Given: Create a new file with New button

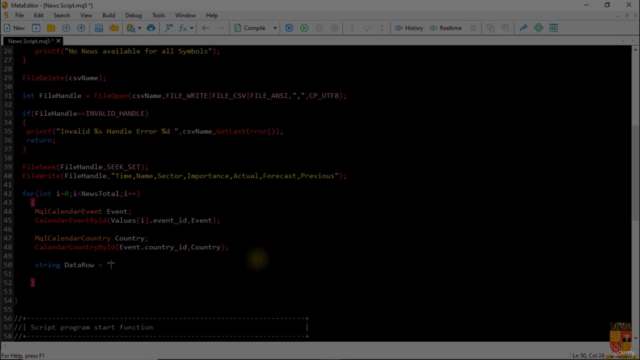Looking at the screenshot, I should [x=14, y=28].
